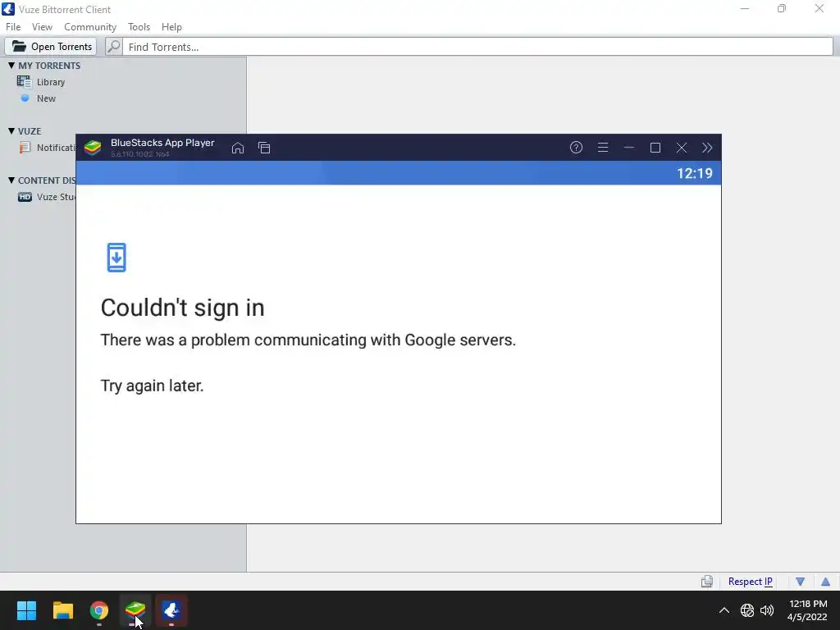Screen dimensions: 840x630
Task: Click the network globe tray icon
Action: coord(747,610)
